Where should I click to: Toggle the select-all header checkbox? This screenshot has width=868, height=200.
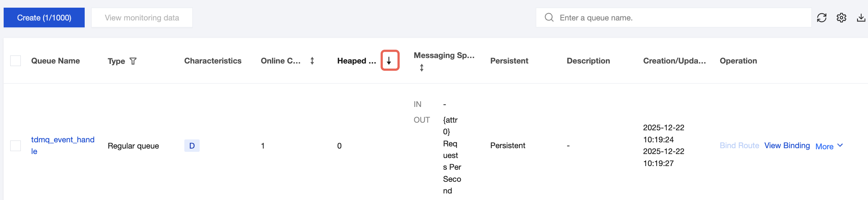coord(16,61)
